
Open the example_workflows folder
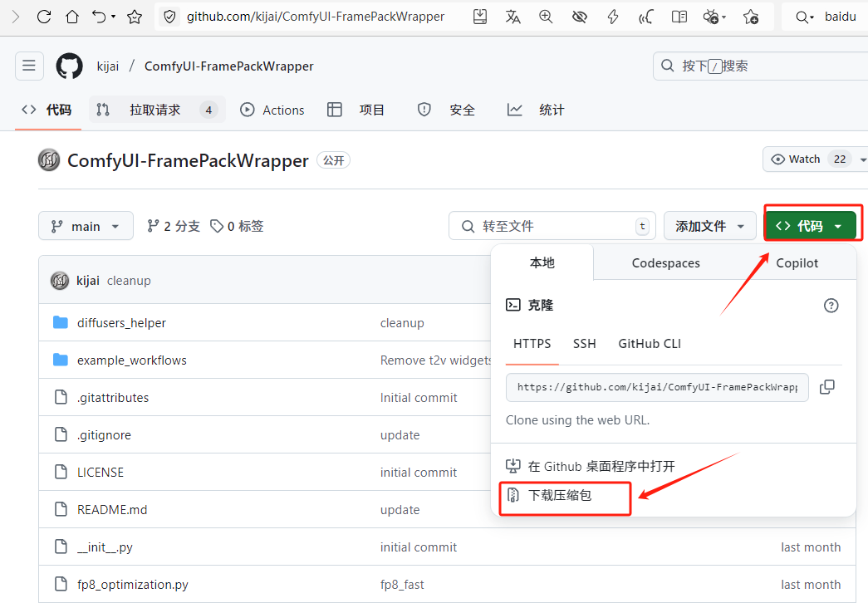[x=132, y=360]
